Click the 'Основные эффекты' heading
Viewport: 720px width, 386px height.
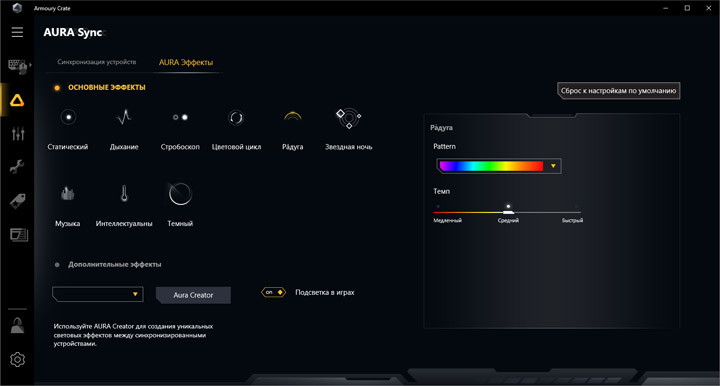[107, 87]
